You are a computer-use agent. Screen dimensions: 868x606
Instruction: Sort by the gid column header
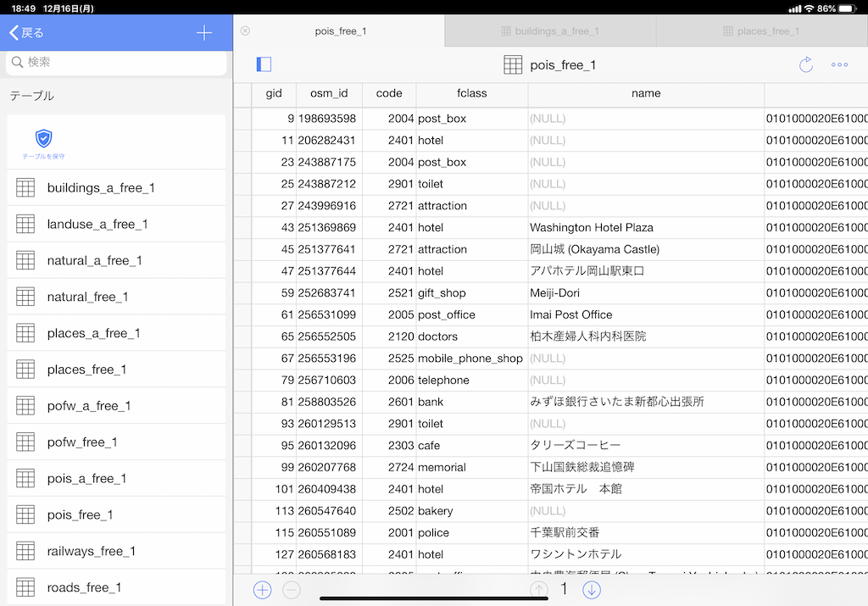tap(274, 93)
